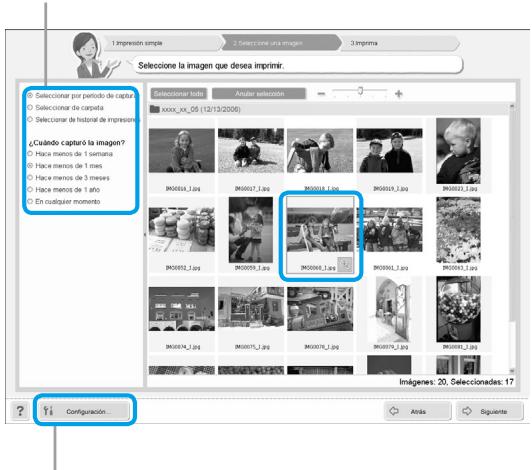The image size is (532, 470).
Task: Click the 'Anular selección' button
Action: tap(259, 94)
